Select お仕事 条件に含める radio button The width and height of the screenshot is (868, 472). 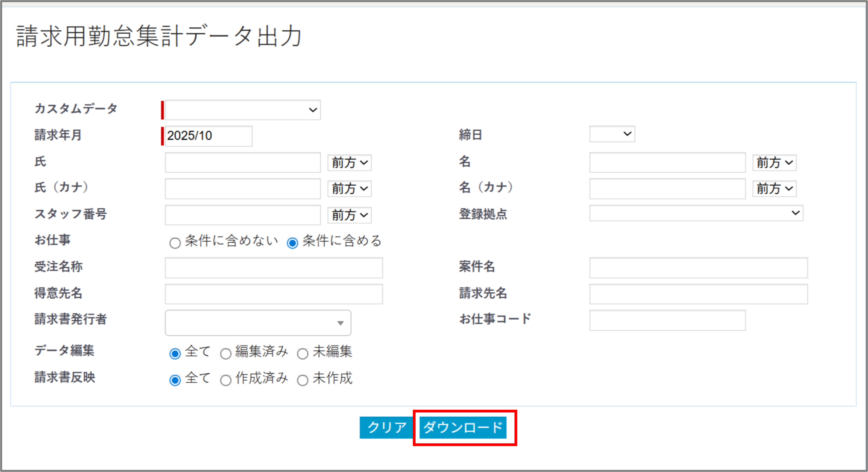pos(292,243)
